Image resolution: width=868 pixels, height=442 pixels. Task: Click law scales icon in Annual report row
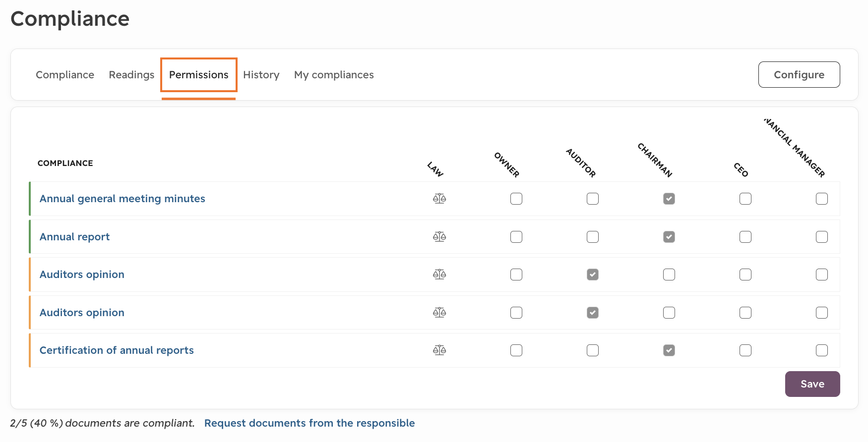pyautogui.click(x=439, y=237)
